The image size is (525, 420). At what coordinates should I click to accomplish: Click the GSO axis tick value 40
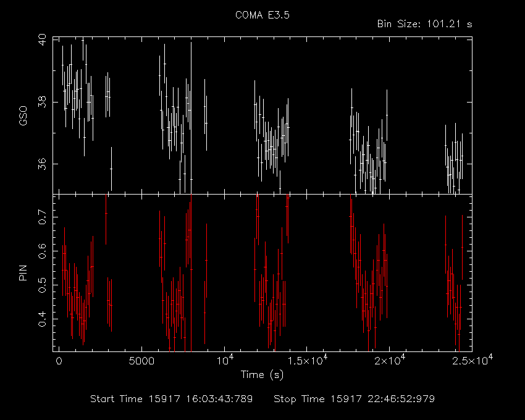[43, 40]
